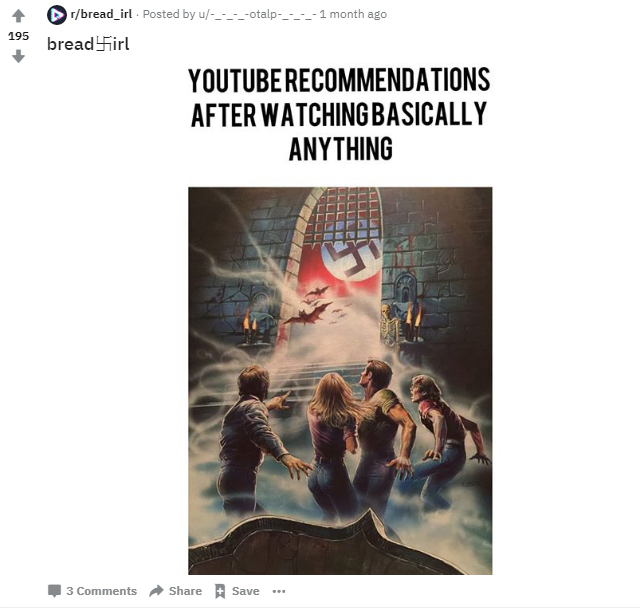Viewport: 640px width, 608px height.
Task: Click the 'Share' label
Action: pyautogui.click(x=185, y=591)
